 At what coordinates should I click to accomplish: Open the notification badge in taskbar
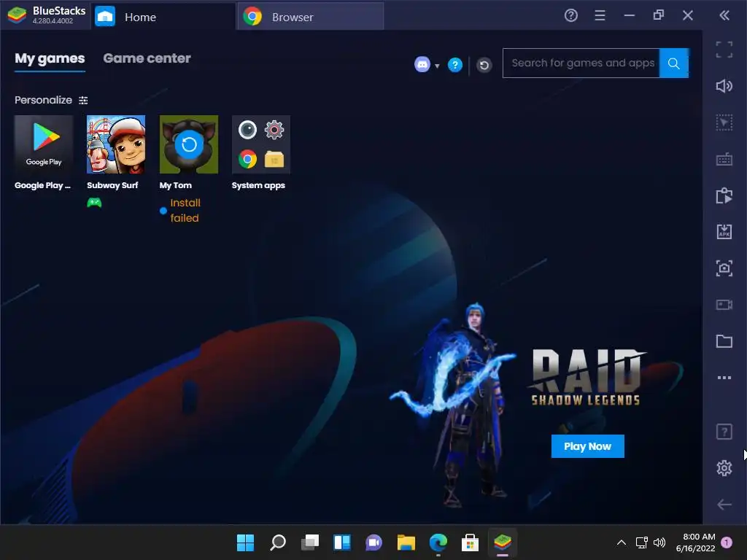tap(727, 542)
